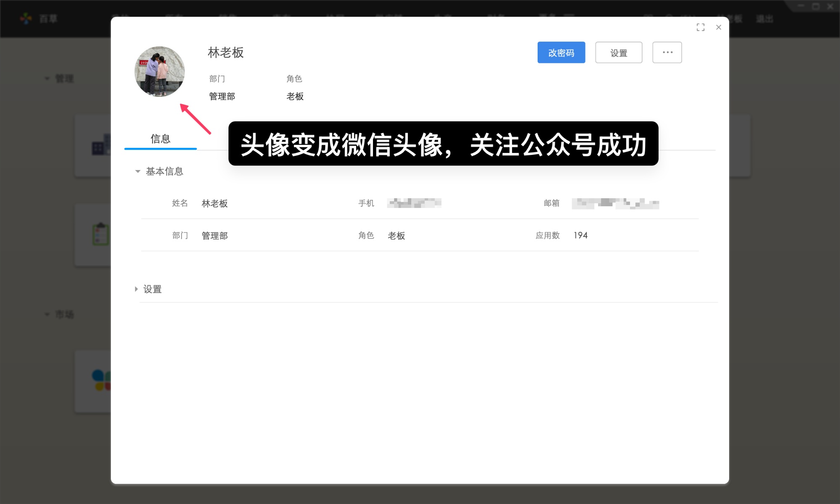Collapse the 管理 group in the background sidebar
Viewport: 840px width, 504px height.
(47, 79)
